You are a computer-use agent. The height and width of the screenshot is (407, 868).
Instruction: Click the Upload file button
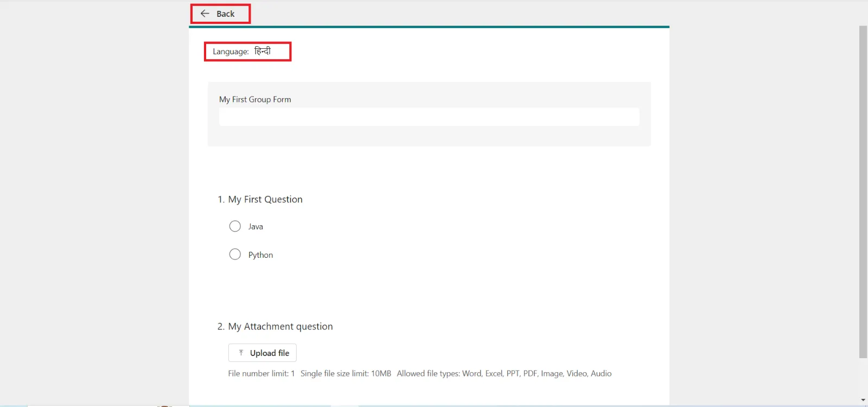click(263, 353)
